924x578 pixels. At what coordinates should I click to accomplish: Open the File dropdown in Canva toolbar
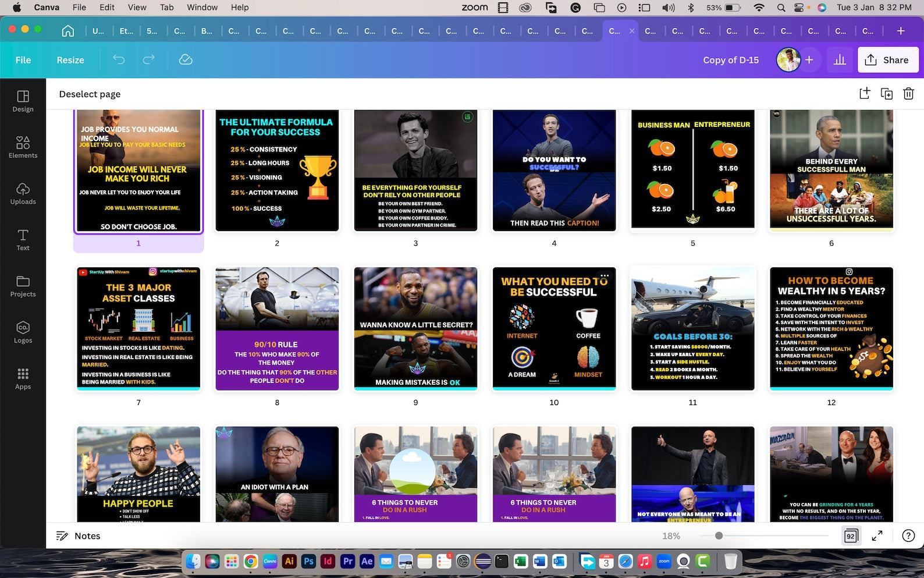(23, 60)
